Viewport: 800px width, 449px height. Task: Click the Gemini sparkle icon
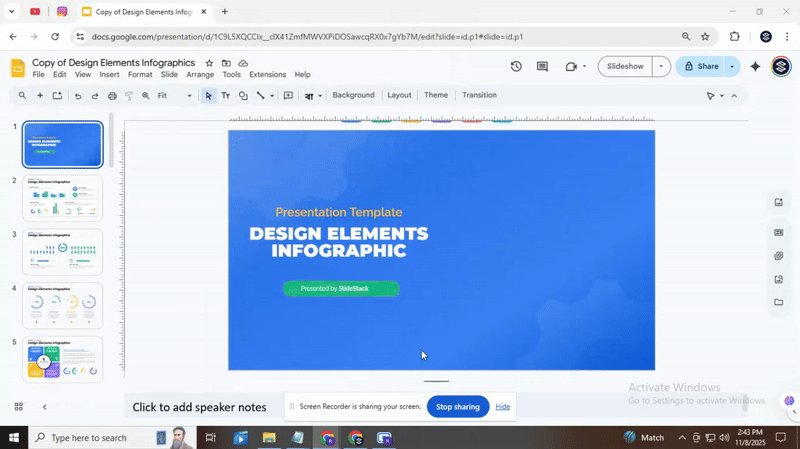[x=755, y=67]
